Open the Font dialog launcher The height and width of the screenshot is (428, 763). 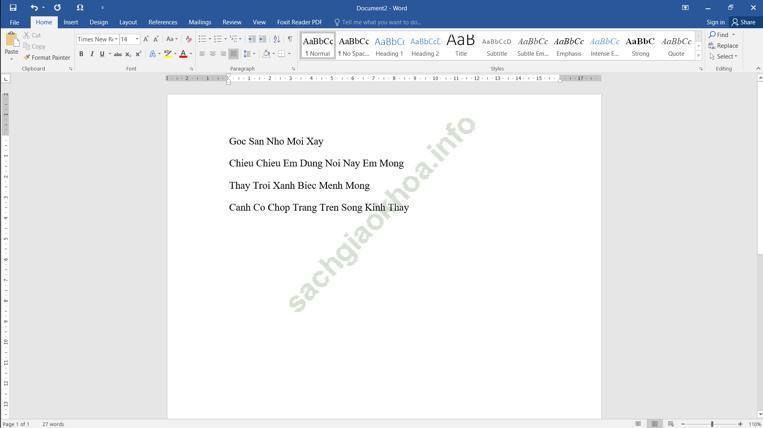191,69
